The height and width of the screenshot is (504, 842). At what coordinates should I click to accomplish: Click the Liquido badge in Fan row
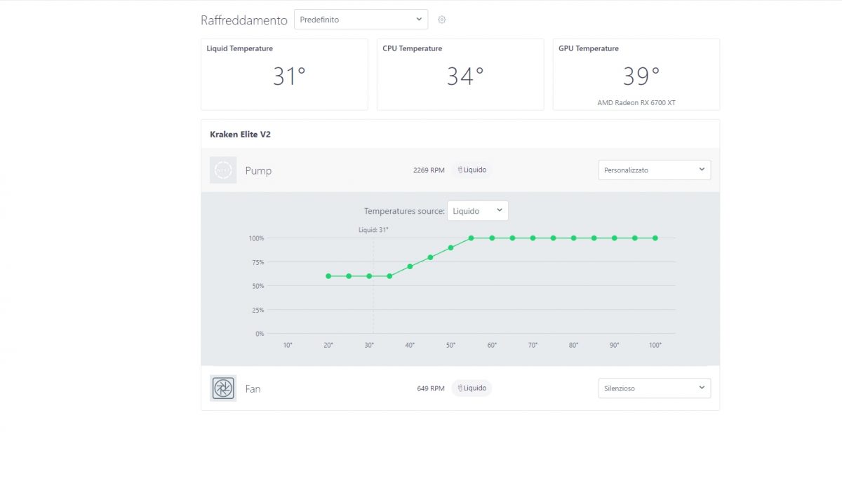[x=472, y=388]
